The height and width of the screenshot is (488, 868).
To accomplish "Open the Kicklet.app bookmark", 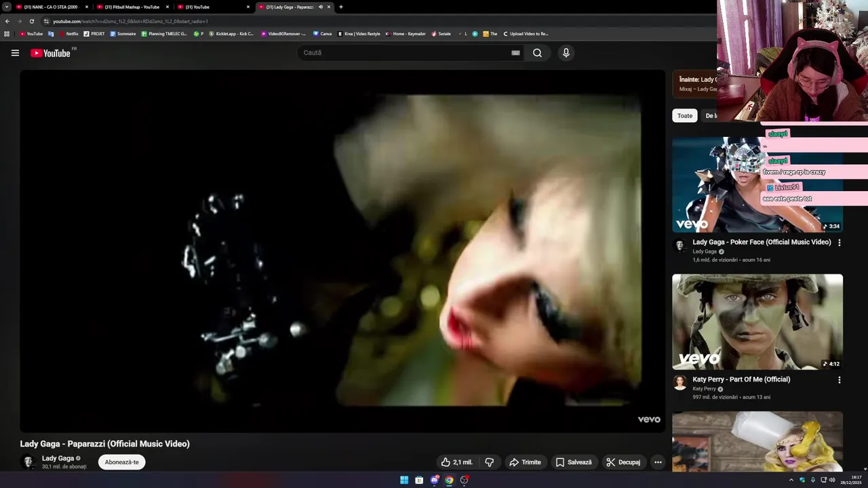I will 231,34.
